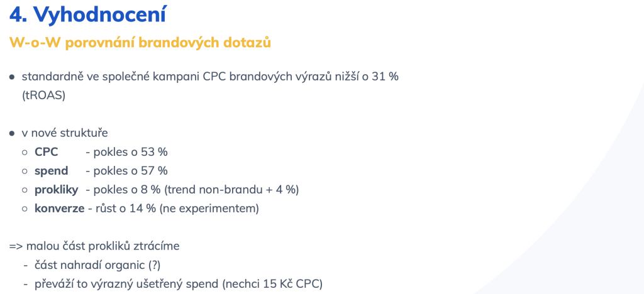The image size is (644, 294).
Task: Select the subtitle "W-o-W porovnání brandových dotazů"
Action: click(140, 43)
